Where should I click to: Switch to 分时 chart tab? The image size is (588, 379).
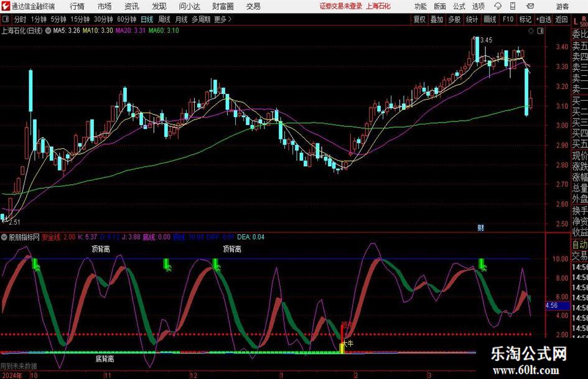pos(21,19)
